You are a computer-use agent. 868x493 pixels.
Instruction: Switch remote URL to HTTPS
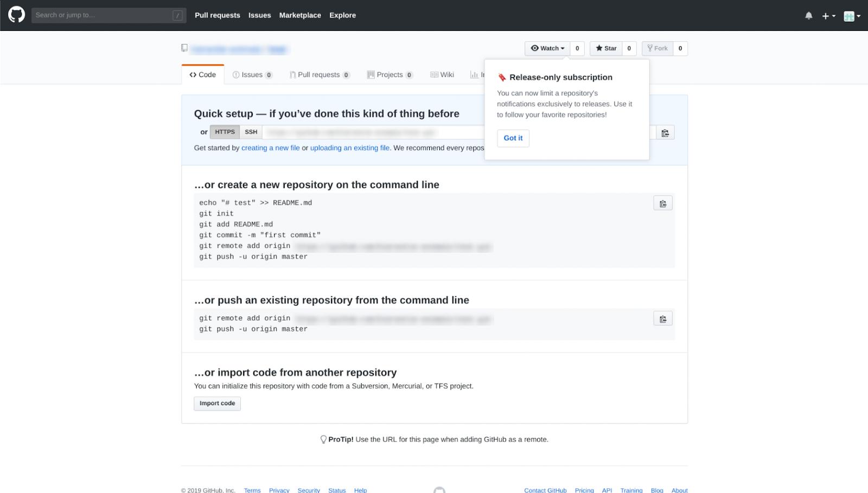coord(224,131)
